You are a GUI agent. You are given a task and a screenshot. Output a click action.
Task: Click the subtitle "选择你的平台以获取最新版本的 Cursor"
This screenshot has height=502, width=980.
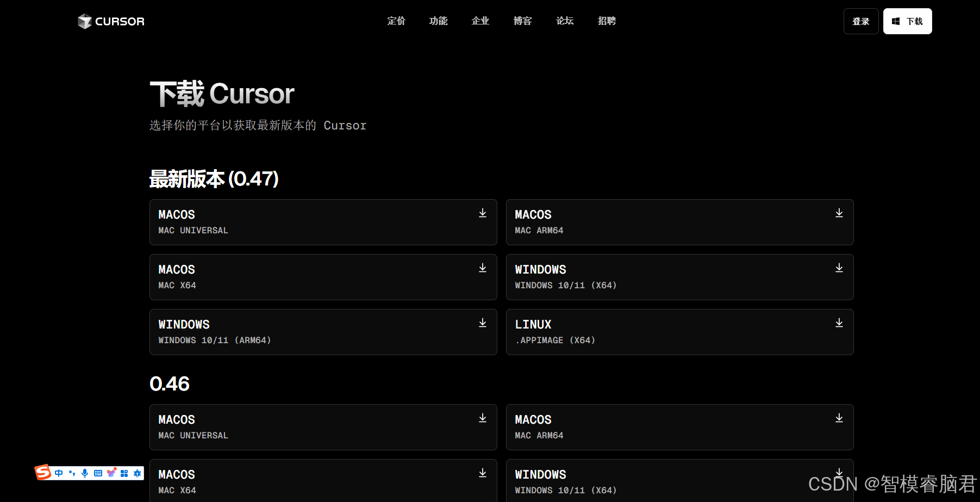point(258,126)
